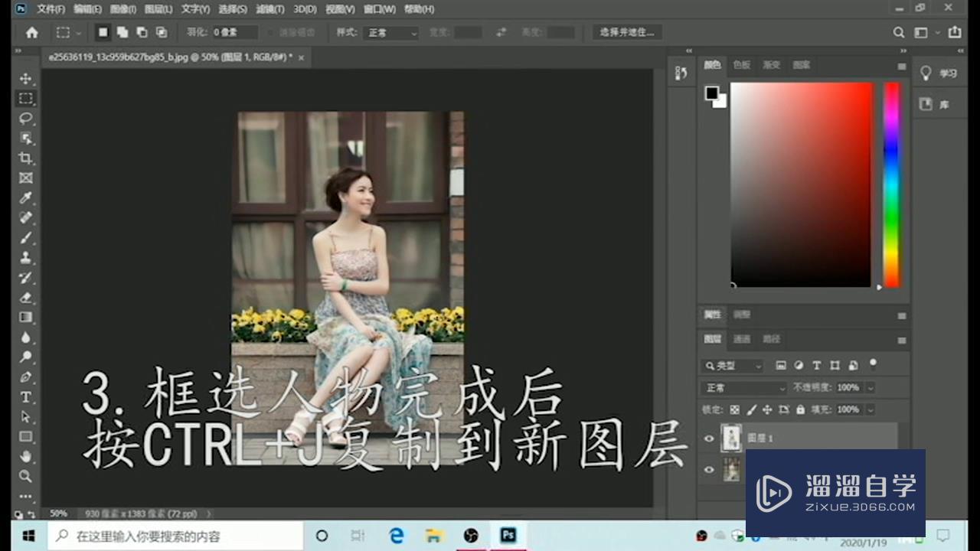Select the Rectangular Marquee tool in the toolbox
The image size is (980, 551).
(x=26, y=99)
